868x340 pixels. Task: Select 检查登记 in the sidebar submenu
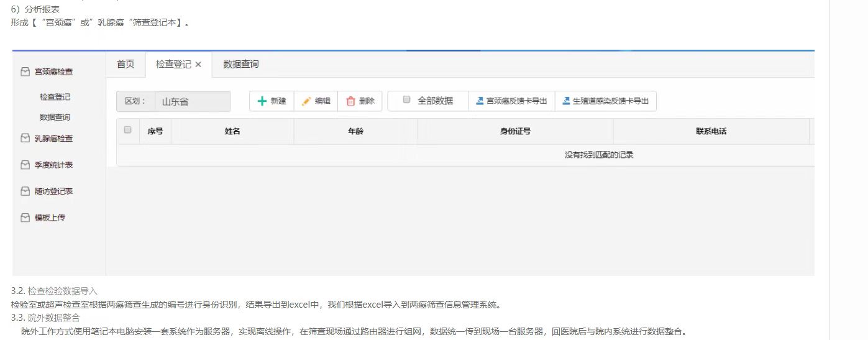coord(55,97)
